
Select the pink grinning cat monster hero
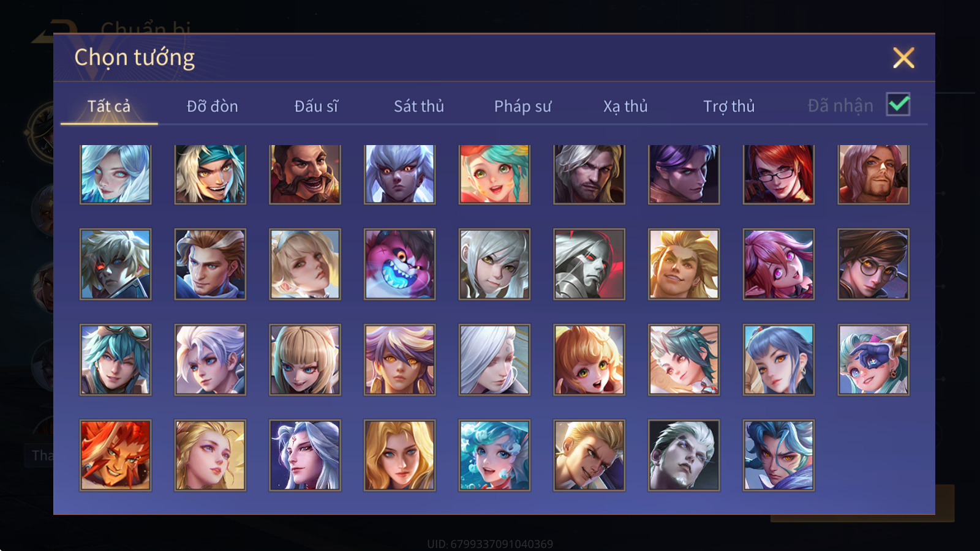point(399,264)
